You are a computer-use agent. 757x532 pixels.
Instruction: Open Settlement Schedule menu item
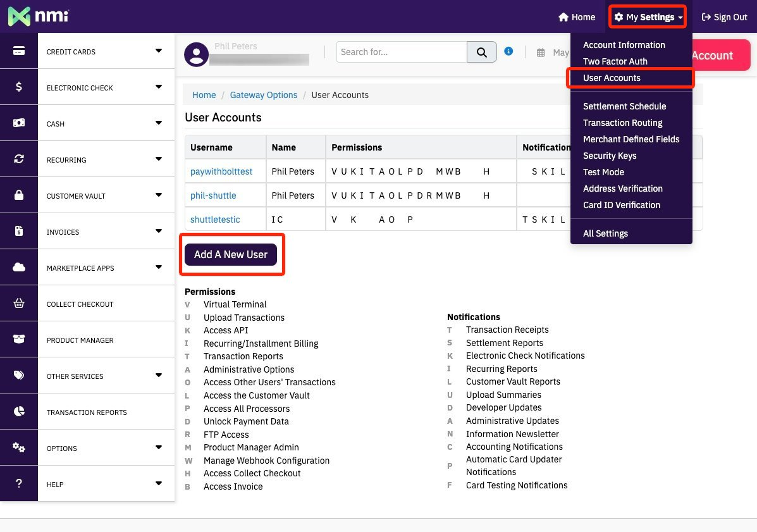624,106
